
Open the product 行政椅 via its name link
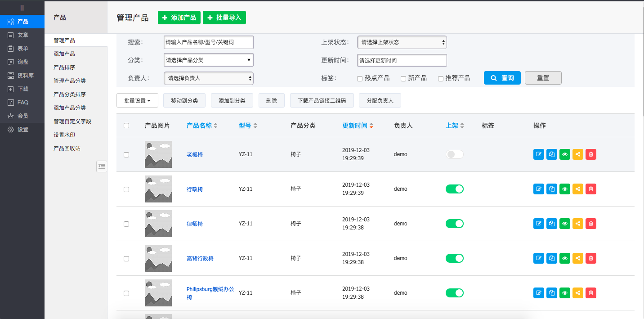tap(194, 189)
